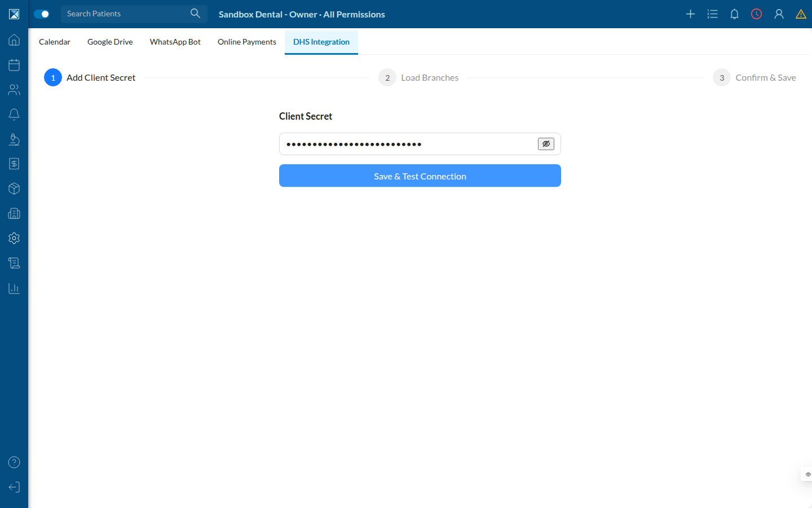This screenshot has height=508, width=812.
Task: Click the plus add icon in header
Action: tap(690, 14)
